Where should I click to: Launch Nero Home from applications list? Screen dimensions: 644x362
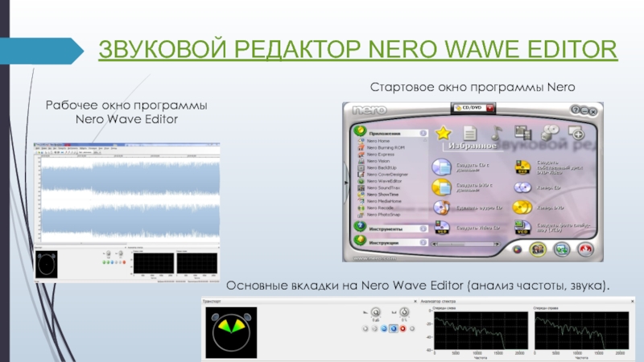point(378,141)
